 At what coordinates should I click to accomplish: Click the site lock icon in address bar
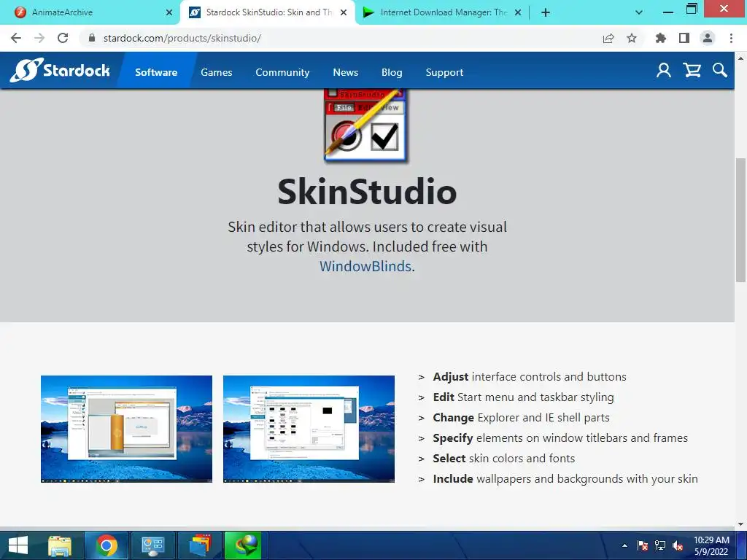click(x=92, y=38)
